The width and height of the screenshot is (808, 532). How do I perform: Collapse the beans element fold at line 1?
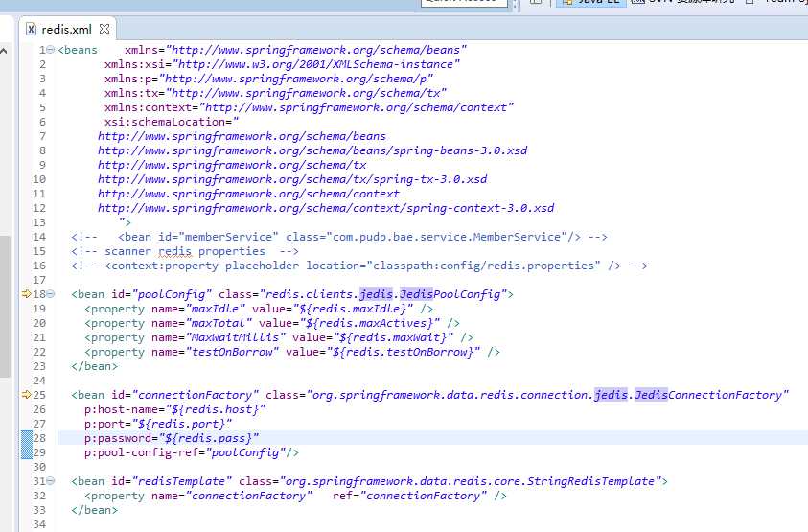[51, 50]
